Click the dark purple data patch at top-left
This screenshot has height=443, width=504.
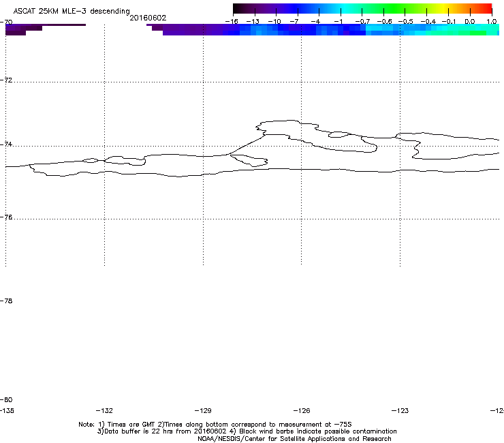22,29
